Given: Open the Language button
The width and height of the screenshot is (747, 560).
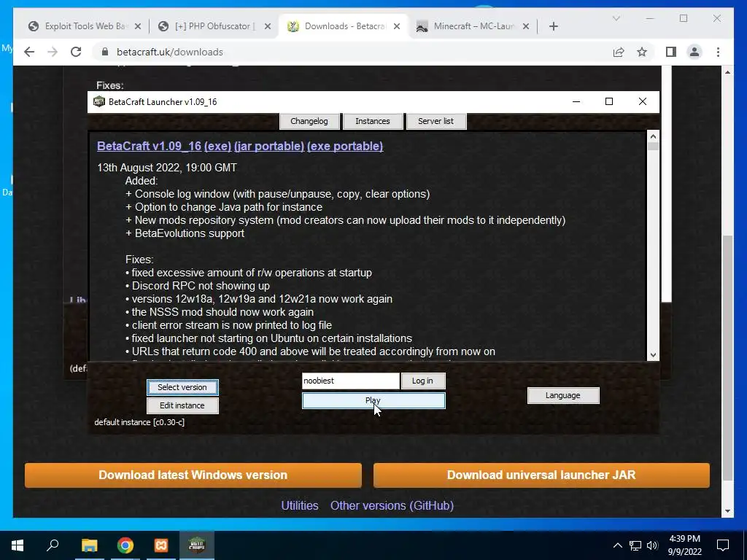Looking at the screenshot, I should click(x=563, y=395).
